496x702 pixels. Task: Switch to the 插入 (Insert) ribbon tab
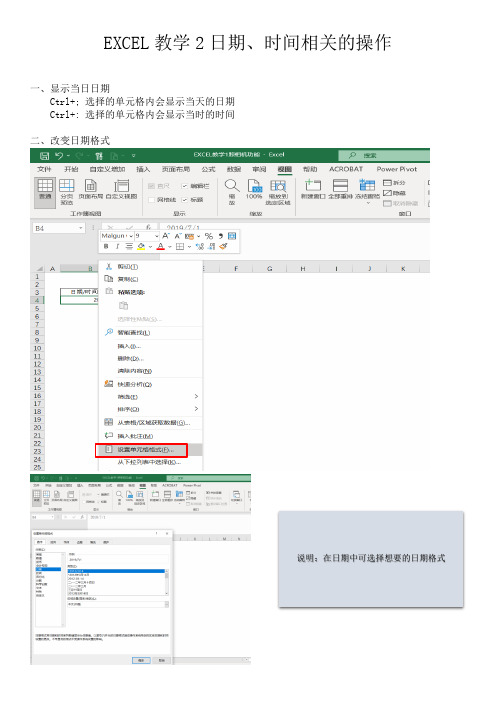pos(143,169)
